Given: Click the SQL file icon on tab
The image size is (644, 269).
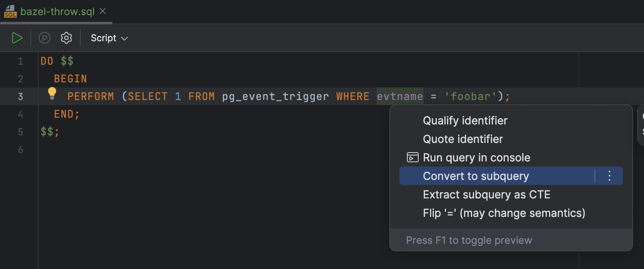Looking at the screenshot, I should tap(10, 11).
